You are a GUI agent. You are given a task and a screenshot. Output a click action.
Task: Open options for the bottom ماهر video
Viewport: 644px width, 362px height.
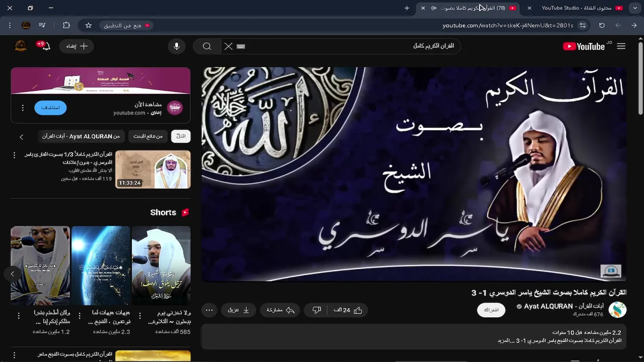(14, 356)
